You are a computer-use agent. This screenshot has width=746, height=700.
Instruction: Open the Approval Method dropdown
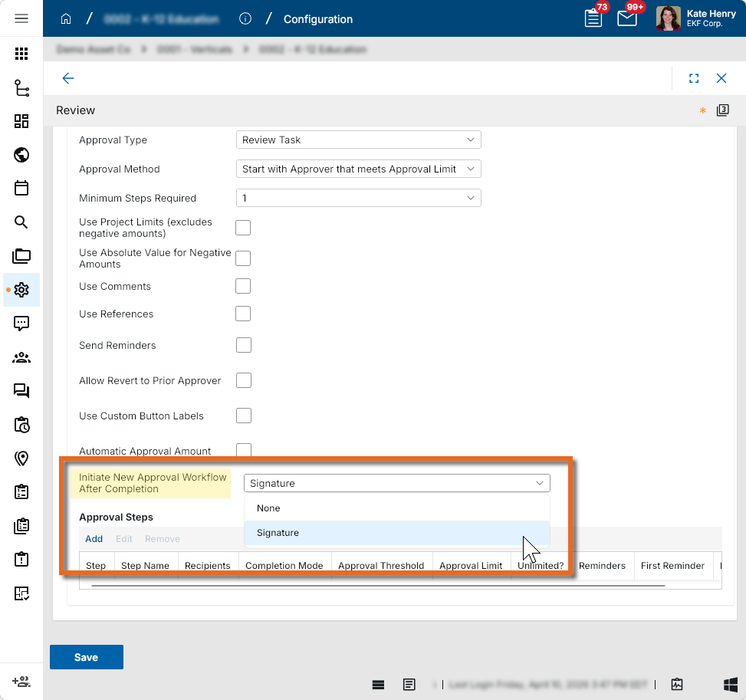click(x=358, y=169)
